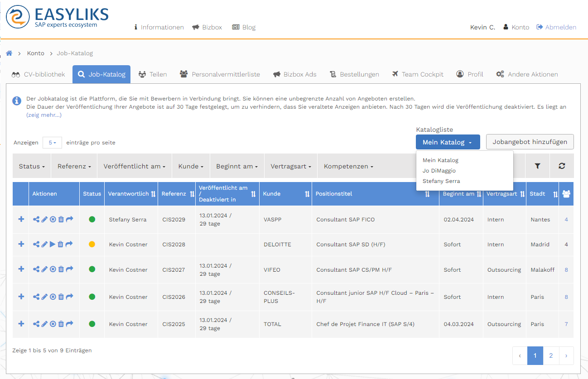588x379 pixels.
Task: Click the filter funnel icon
Action: (537, 166)
